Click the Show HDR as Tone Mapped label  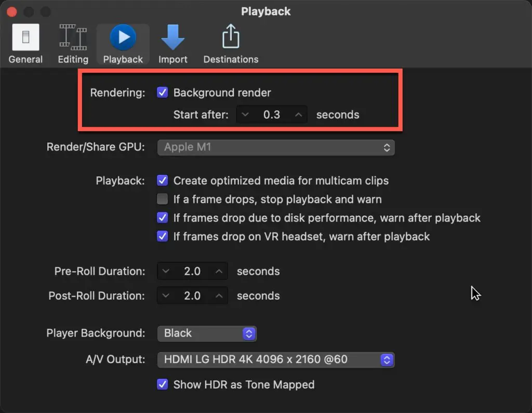click(x=244, y=384)
